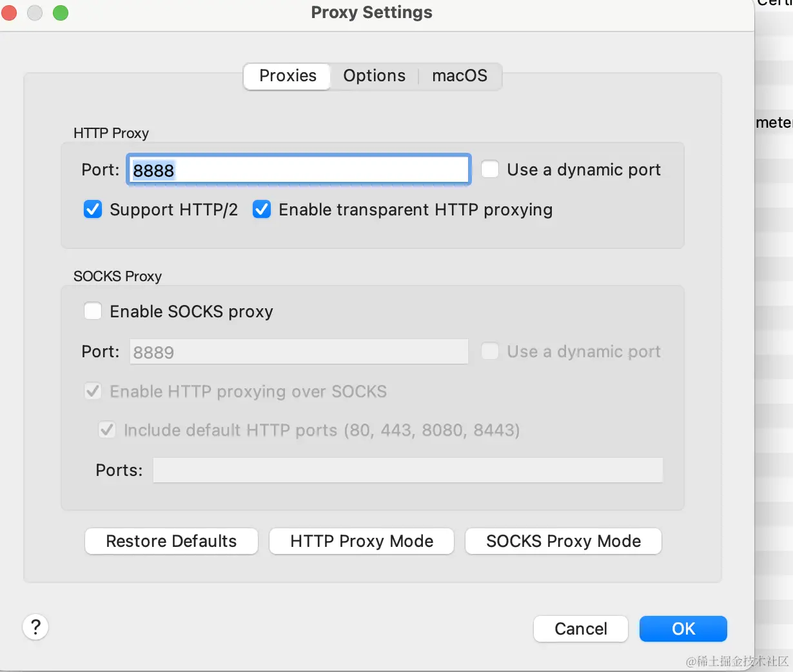Click the HTTP Proxy port field
793x672 pixels.
click(x=299, y=170)
